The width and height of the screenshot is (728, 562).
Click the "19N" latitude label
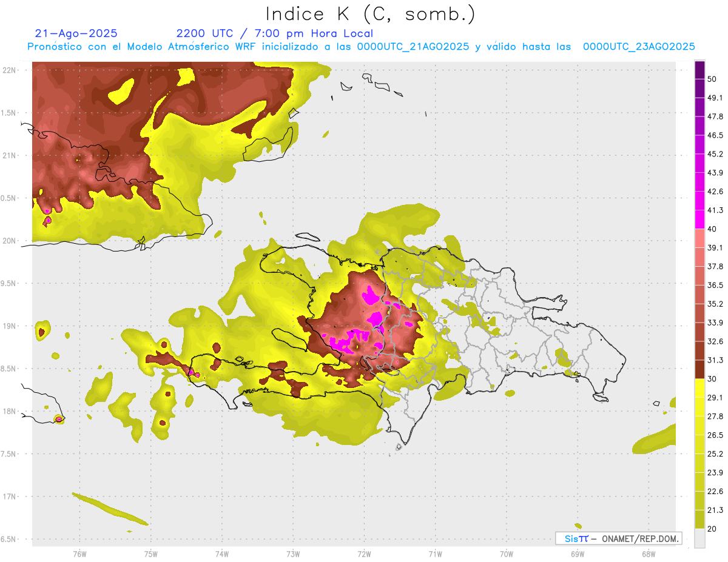pos(10,326)
